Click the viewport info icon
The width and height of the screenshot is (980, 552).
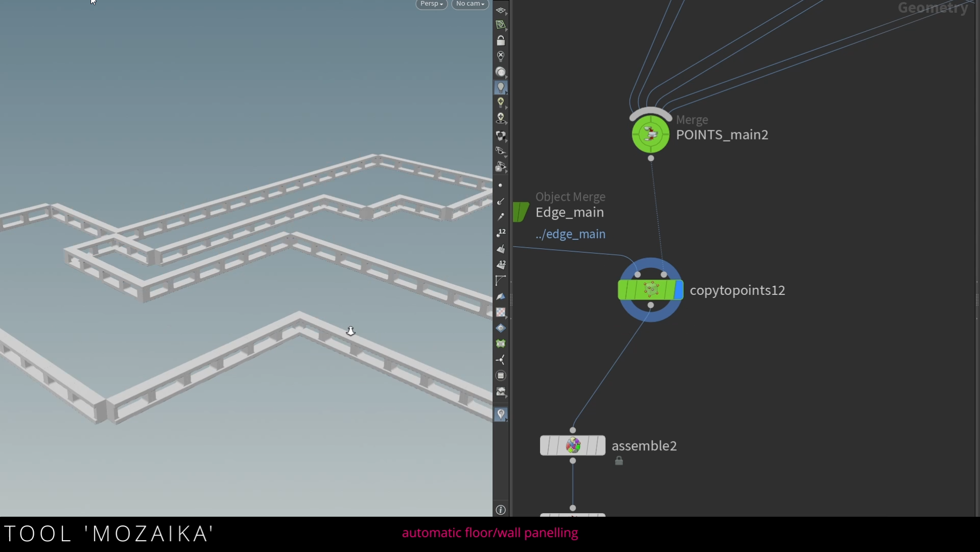(x=501, y=510)
